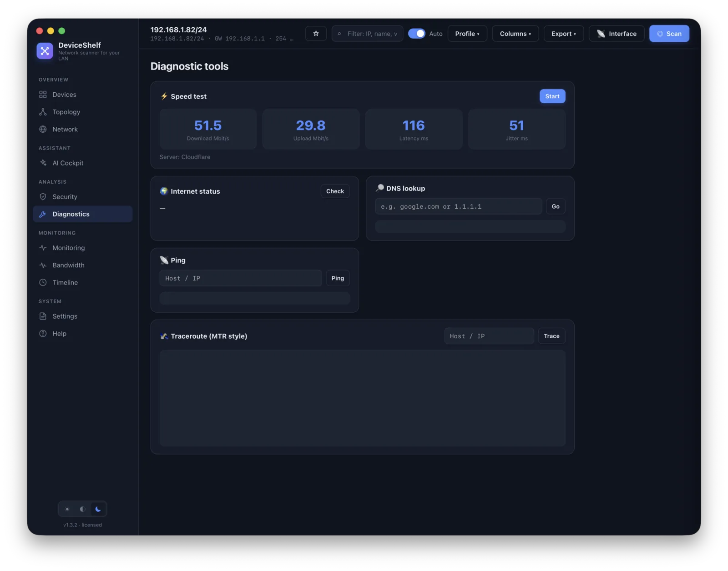
Task: Focus the Ping Host / IP field
Action: 241,278
